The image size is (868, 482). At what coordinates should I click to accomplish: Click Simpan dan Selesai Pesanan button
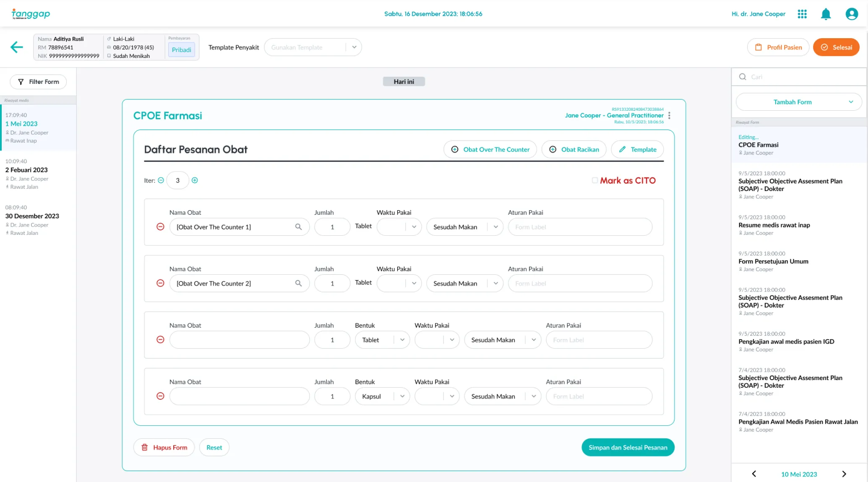[628, 447]
